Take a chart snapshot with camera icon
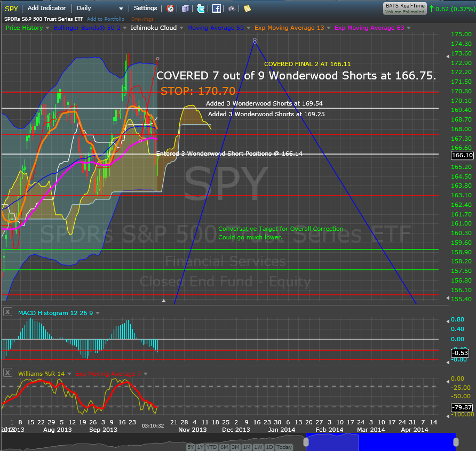 click(x=232, y=9)
